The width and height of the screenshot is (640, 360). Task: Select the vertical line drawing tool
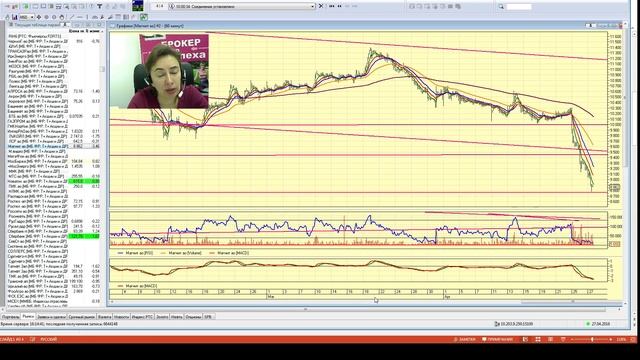87,17
